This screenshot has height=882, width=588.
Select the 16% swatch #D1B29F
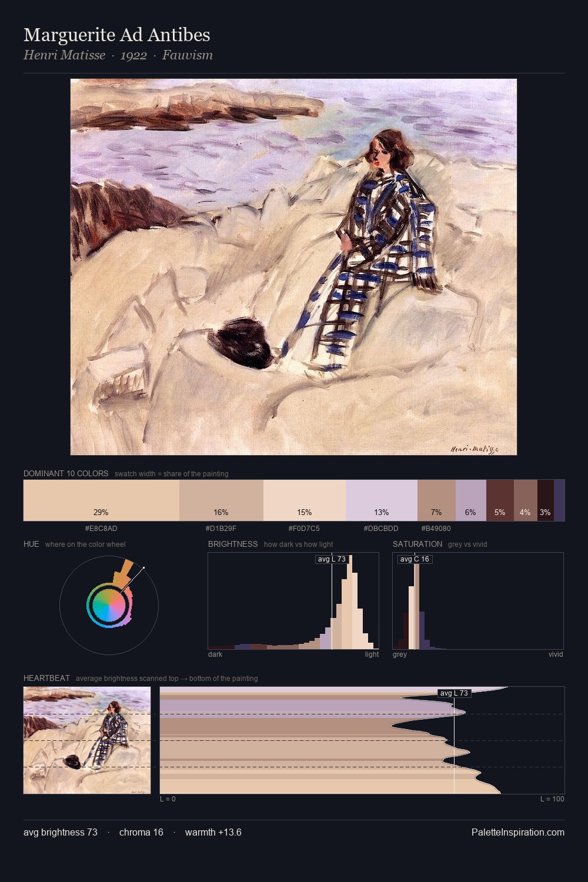[x=221, y=500]
